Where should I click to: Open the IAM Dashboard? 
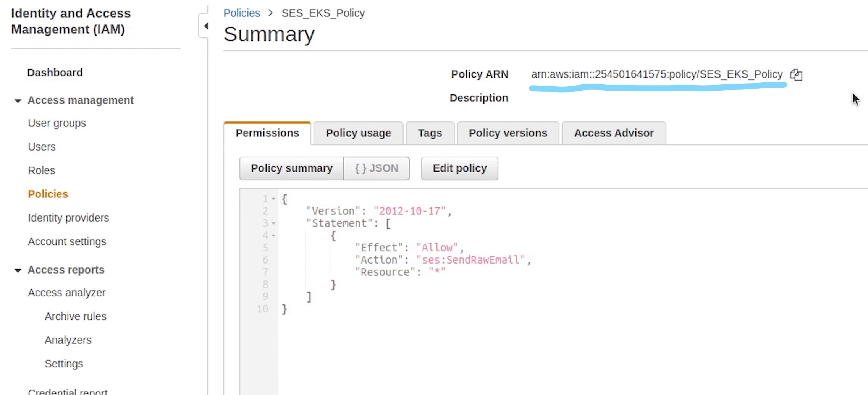tap(55, 73)
